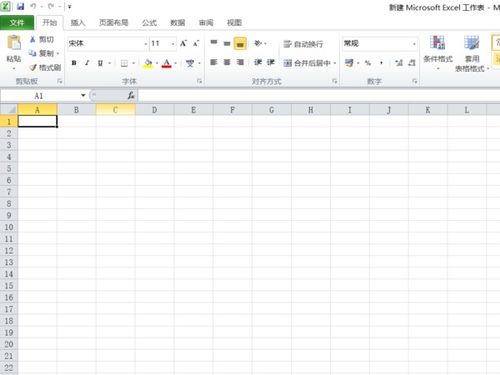Center text horizontally
This screenshot has width=500, height=375.
point(227,62)
